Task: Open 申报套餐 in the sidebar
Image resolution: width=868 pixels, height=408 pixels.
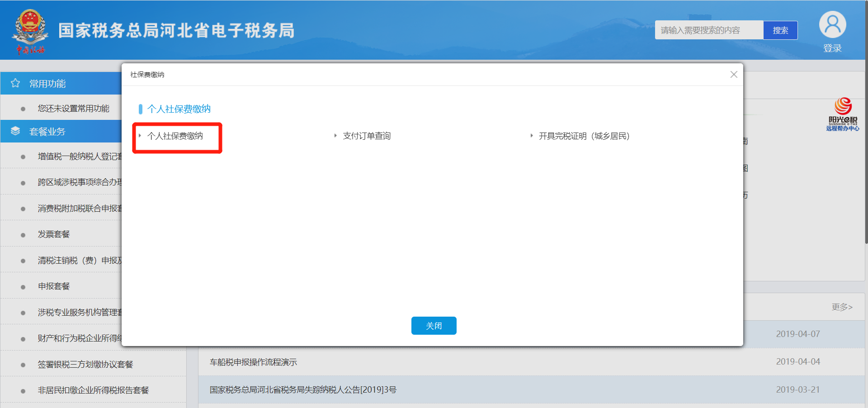Action: (x=54, y=286)
